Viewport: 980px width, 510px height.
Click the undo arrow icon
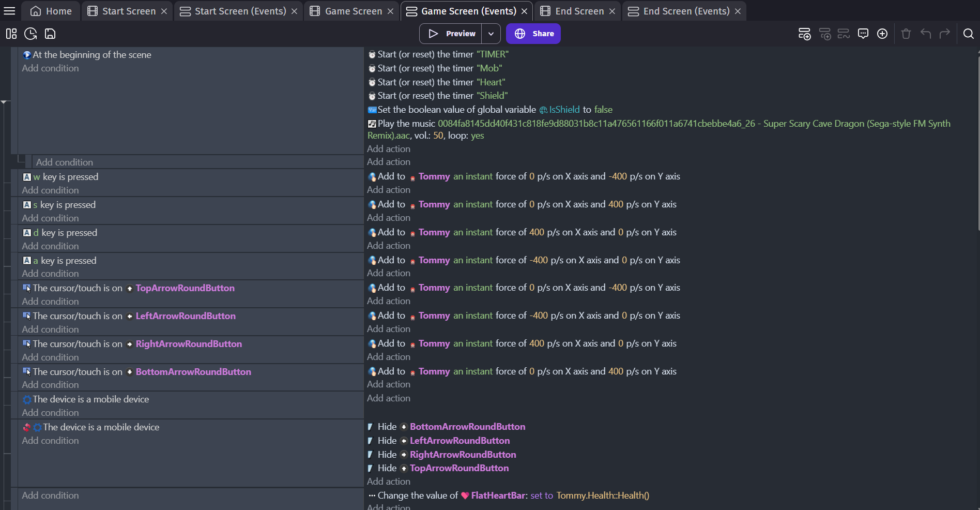pos(925,34)
